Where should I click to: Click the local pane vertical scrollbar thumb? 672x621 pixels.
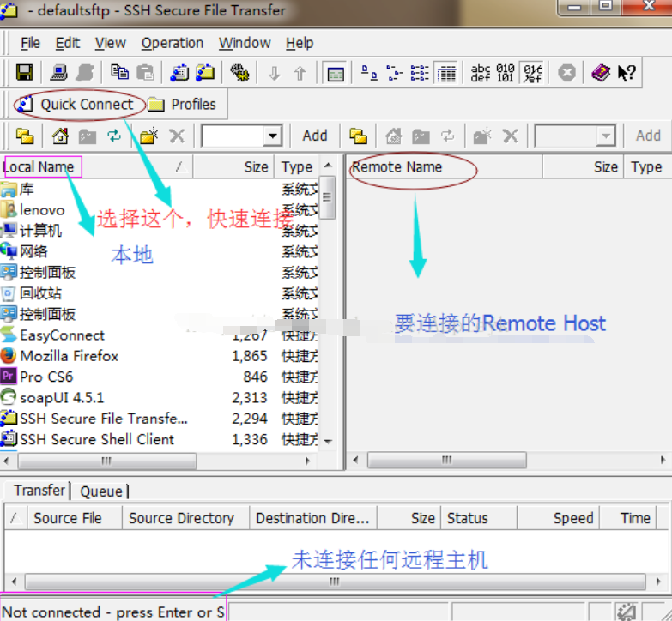(329, 198)
